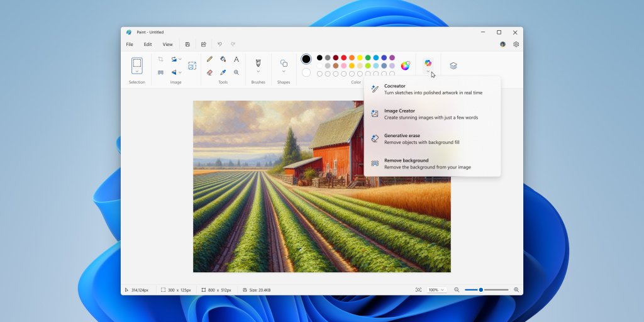
Task: Click the Share icon
Action: point(203,45)
